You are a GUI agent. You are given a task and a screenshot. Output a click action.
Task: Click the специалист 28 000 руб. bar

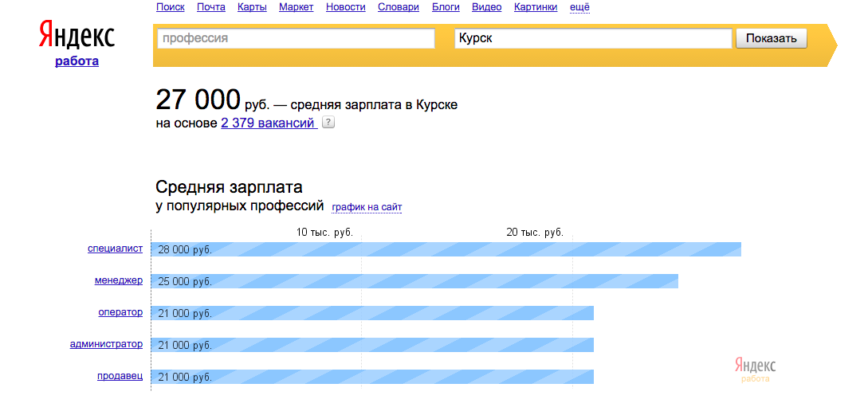[446, 249]
